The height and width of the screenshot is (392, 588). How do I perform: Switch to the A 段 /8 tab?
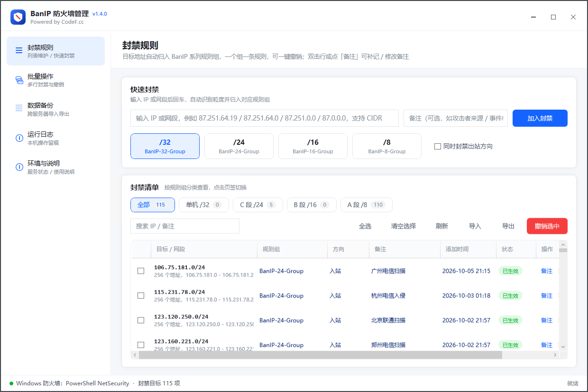[x=367, y=205]
